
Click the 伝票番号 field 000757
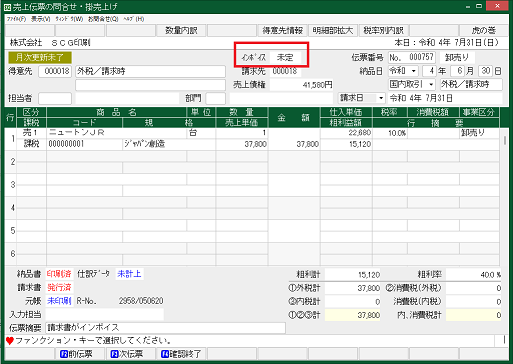point(412,57)
